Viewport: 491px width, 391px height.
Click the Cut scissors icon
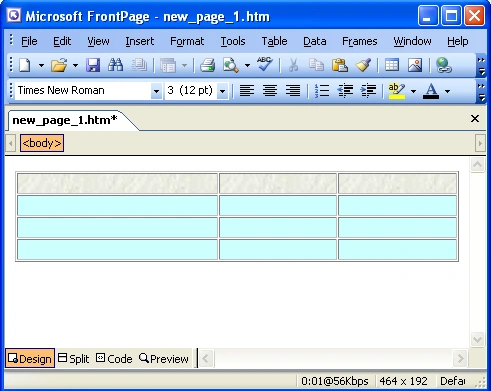[293, 65]
